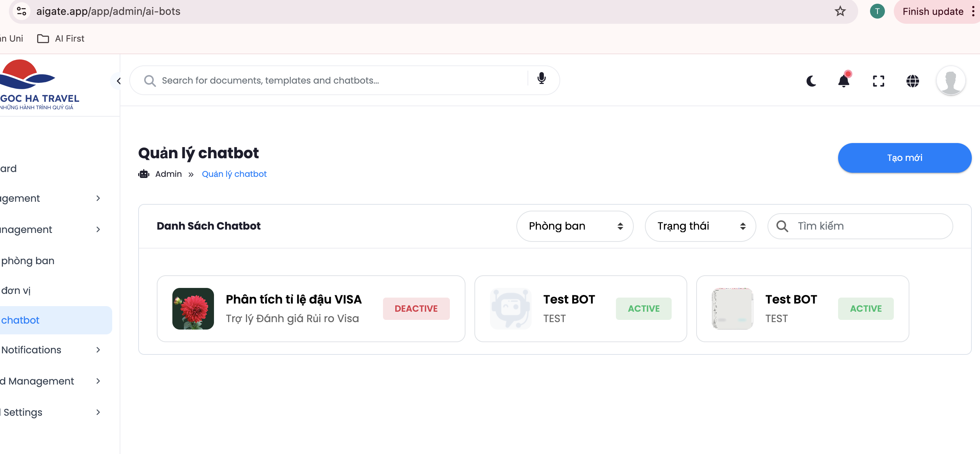This screenshot has width=980, height=454.
Task: Toggle dark mode with moon icon
Action: tap(811, 81)
